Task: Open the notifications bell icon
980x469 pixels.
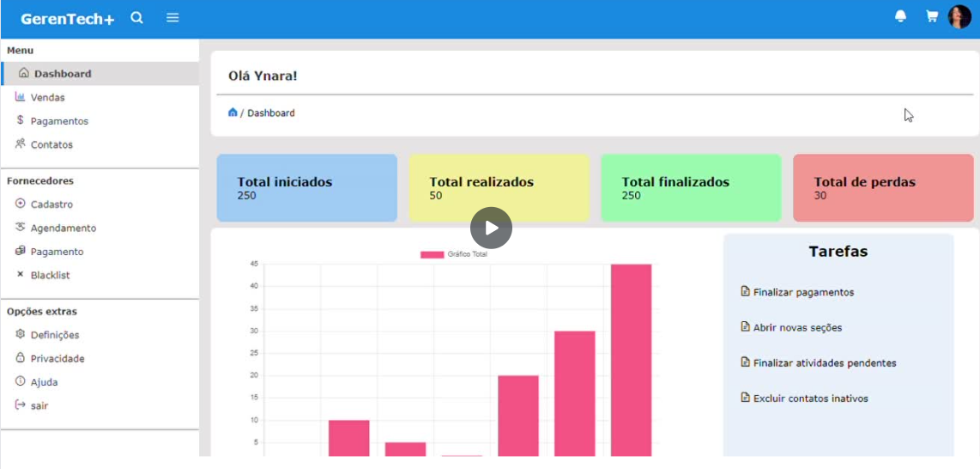Action: click(900, 16)
